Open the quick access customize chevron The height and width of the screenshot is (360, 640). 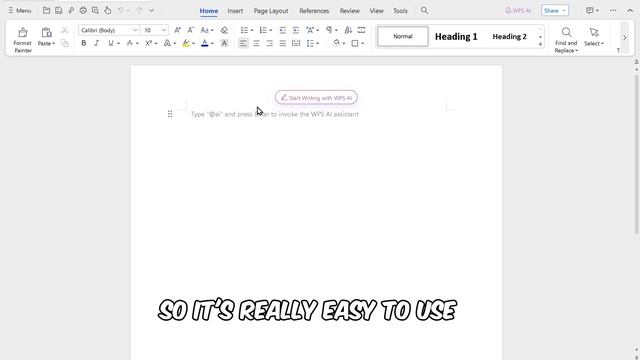[x=151, y=11]
